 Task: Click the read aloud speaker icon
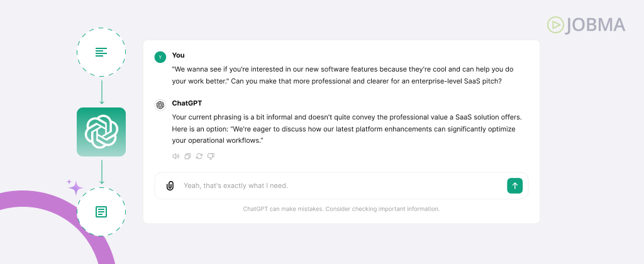(x=176, y=156)
